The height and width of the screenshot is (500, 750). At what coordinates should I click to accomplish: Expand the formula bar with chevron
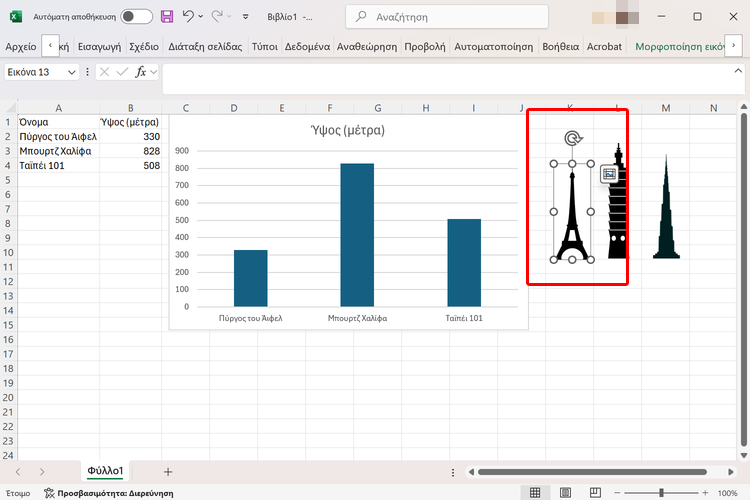point(738,71)
